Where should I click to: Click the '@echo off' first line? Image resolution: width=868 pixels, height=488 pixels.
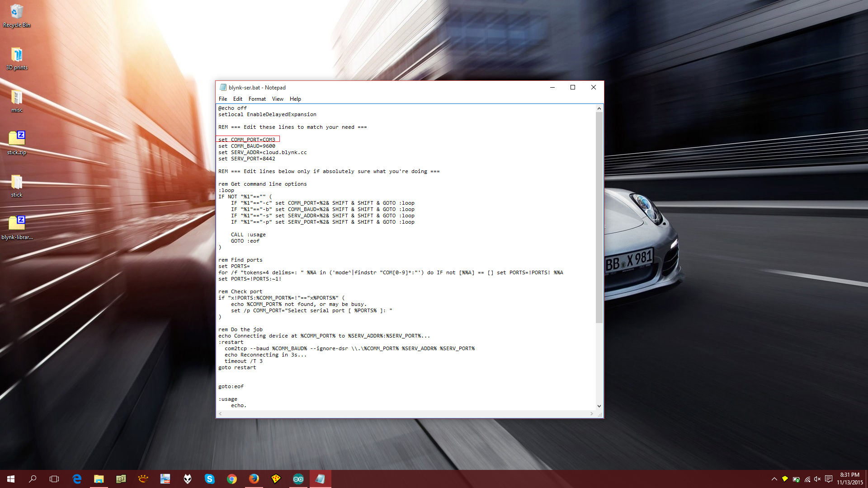(232, 108)
